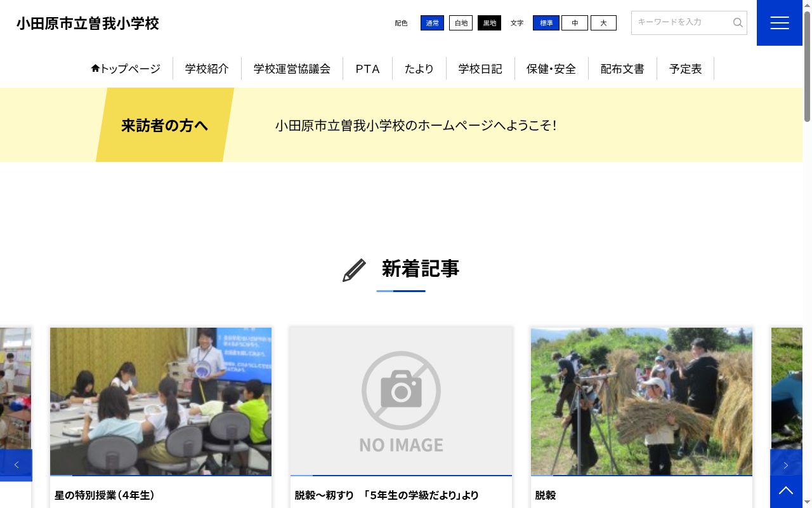Open the hamburger menu button
812x508 pixels.
779,23
